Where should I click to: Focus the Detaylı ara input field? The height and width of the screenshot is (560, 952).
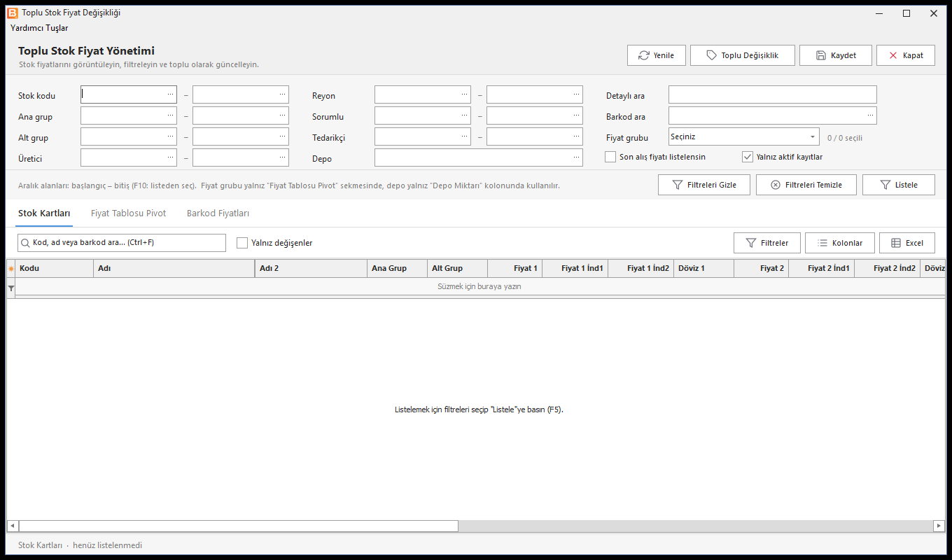pos(773,94)
